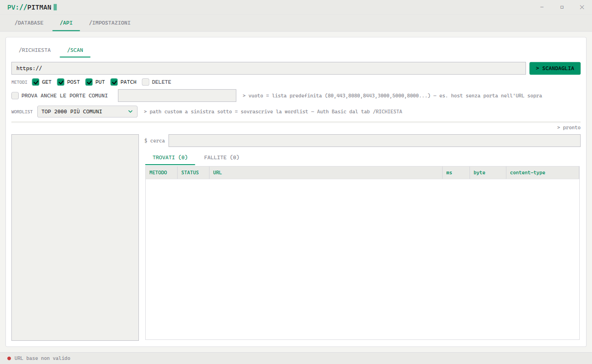Sort by ms column header
This screenshot has width=592, height=364.
(x=456, y=173)
